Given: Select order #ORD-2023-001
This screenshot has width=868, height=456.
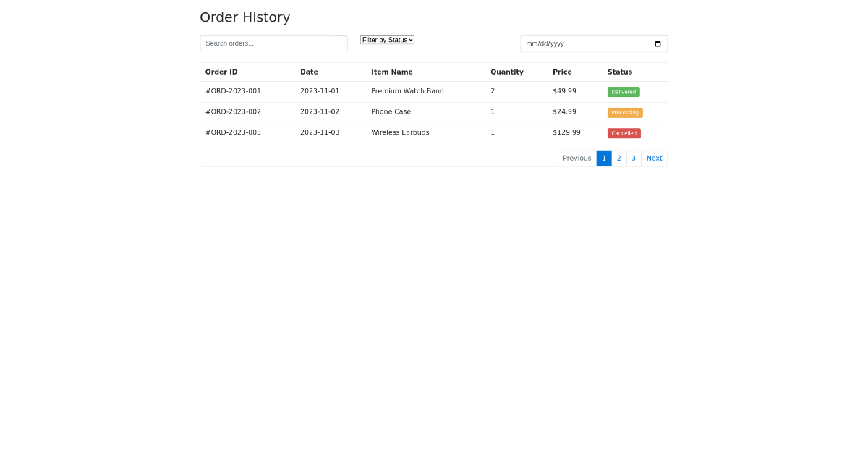Looking at the screenshot, I should coord(233,91).
